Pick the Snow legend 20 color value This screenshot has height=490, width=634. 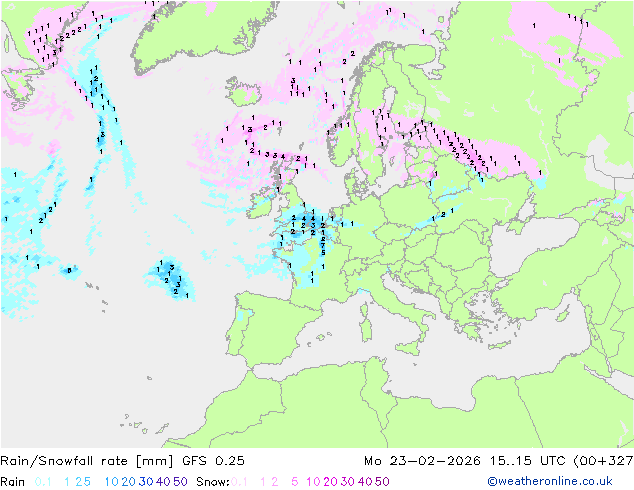click(x=330, y=482)
